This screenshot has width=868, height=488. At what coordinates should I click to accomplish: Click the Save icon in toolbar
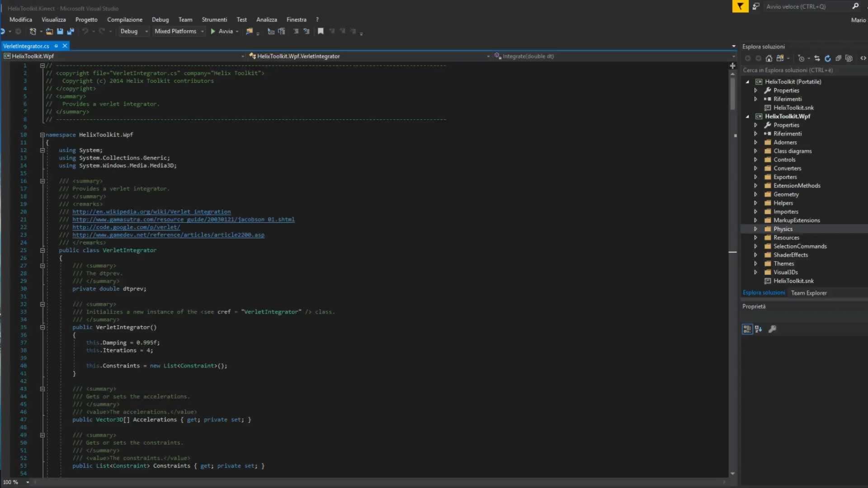(60, 31)
